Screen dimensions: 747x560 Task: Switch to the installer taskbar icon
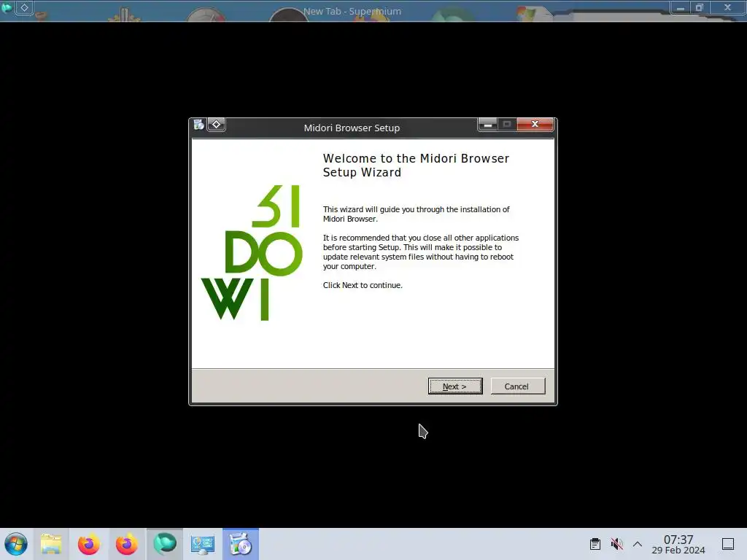point(241,544)
